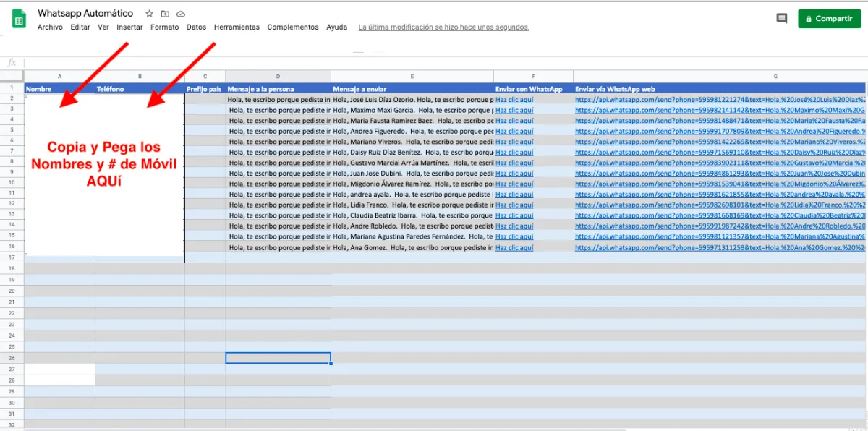This screenshot has width=868, height=431.
Task: Open WhatsApp URL for Ana Gomez
Action: [x=720, y=247]
